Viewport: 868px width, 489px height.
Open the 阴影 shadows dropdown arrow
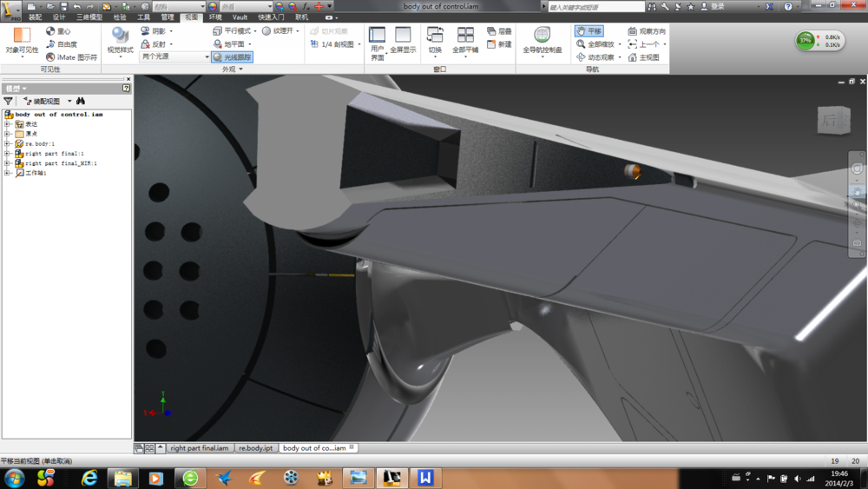[x=171, y=31]
